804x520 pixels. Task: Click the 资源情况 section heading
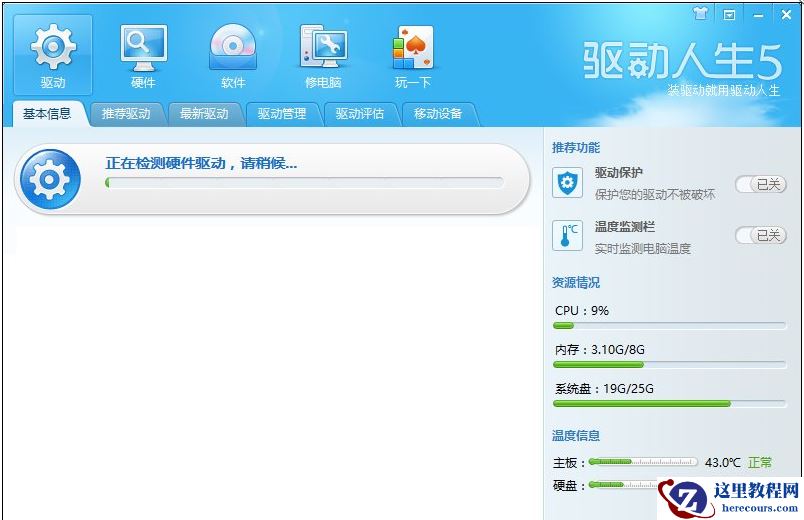click(x=576, y=283)
